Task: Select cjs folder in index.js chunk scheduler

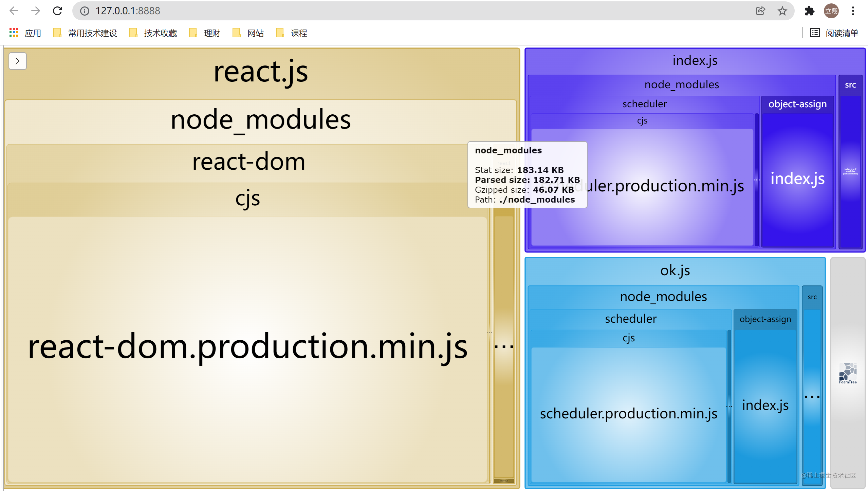Action: 642,121
